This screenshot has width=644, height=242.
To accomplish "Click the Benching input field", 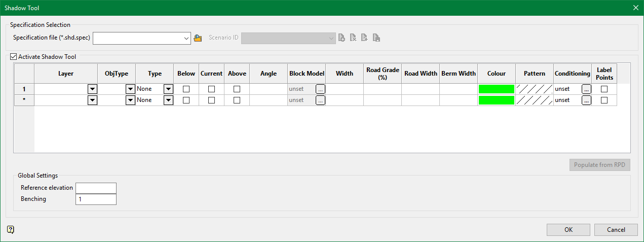I will pos(96,199).
